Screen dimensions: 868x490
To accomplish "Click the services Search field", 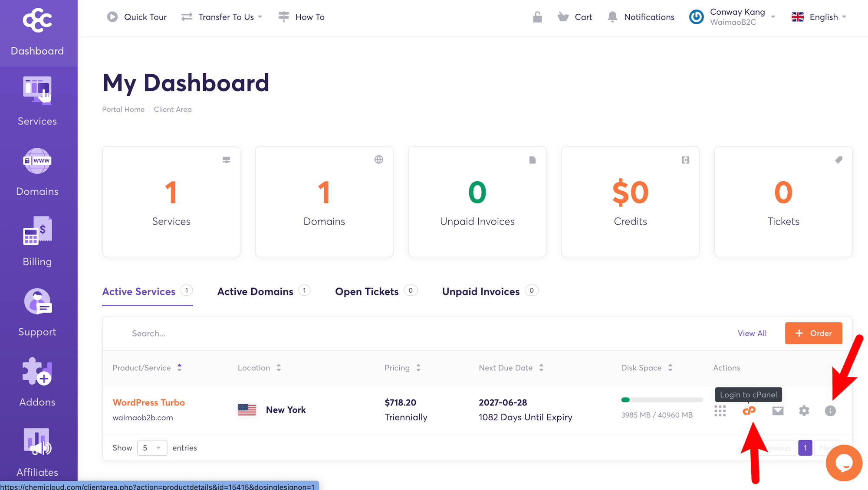I will [148, 333].
